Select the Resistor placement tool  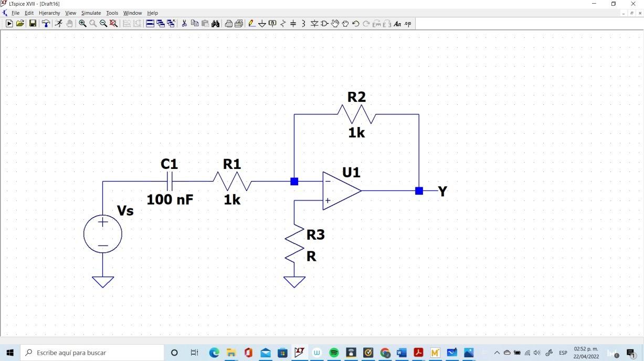coord(283,23)
